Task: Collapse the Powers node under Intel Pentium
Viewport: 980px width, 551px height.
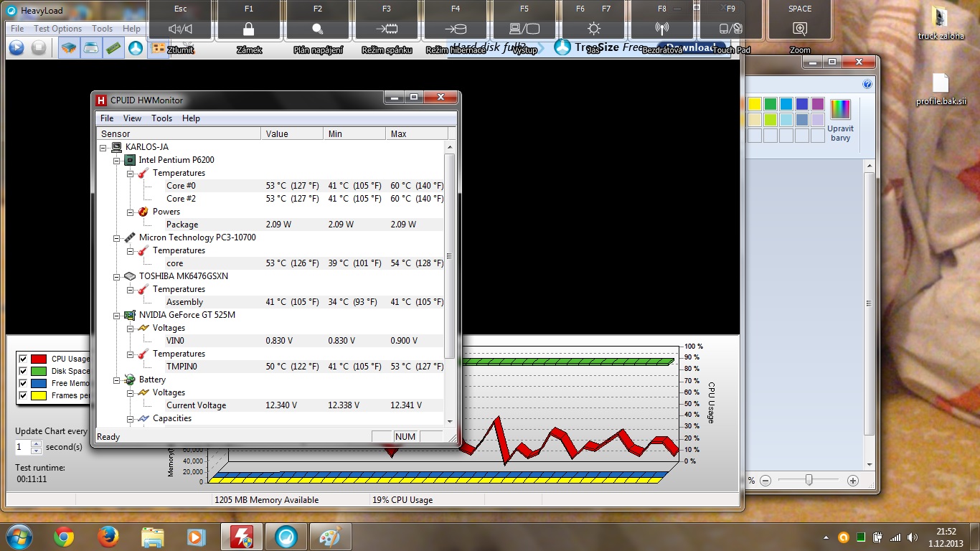Action: point(131,212)
